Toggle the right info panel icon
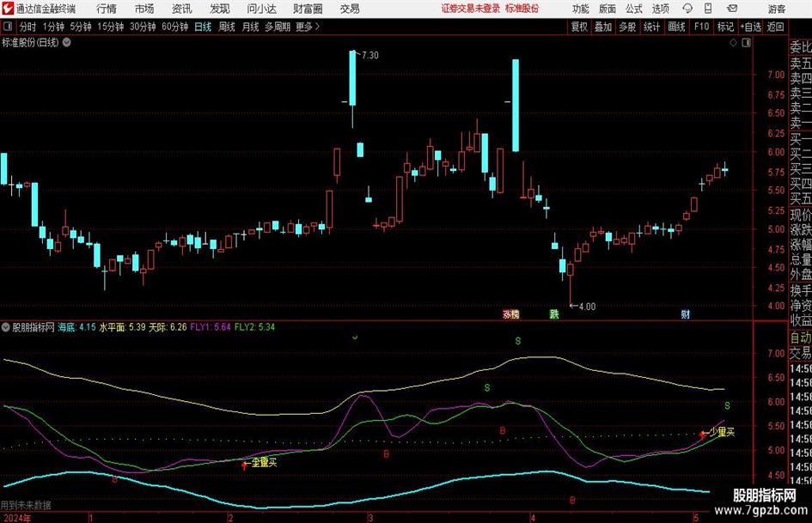Image resolution: width=812 pixels, height=523 pixels. point(746,43)
